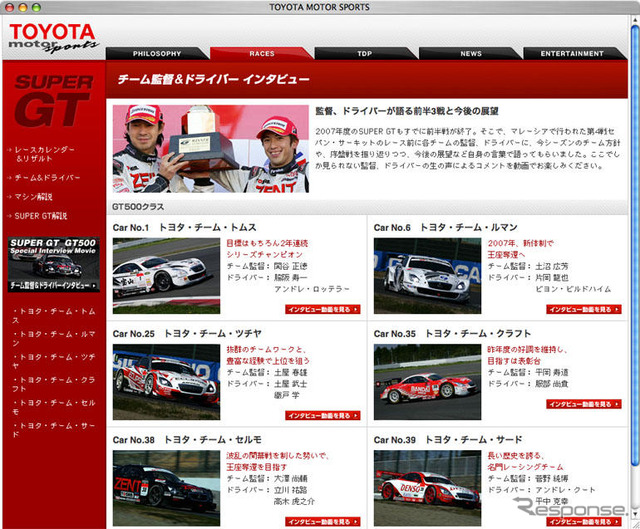The width and height of the screenshot is (640, 529).
Task: Click heading Car No.1 トヨタ・チーム・トムス
Action: coord(184,227)
